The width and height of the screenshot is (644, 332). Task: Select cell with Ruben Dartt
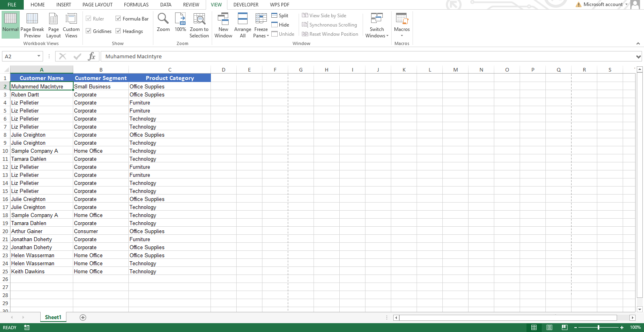click(x=41, y=94)
